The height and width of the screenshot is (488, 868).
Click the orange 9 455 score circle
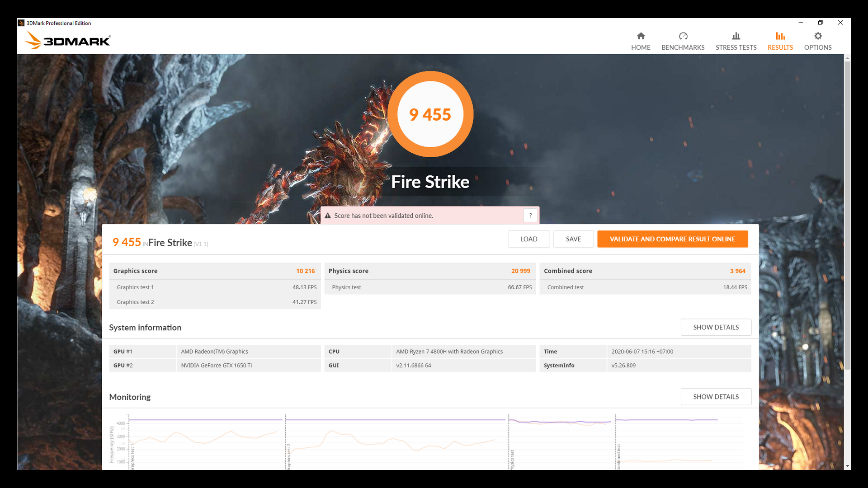coord(430,114)
